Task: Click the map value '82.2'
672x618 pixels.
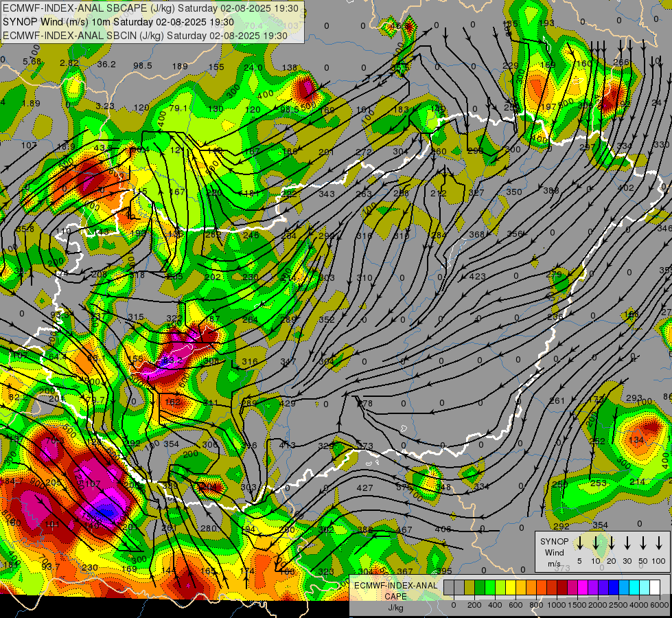Action: point(17,397)
